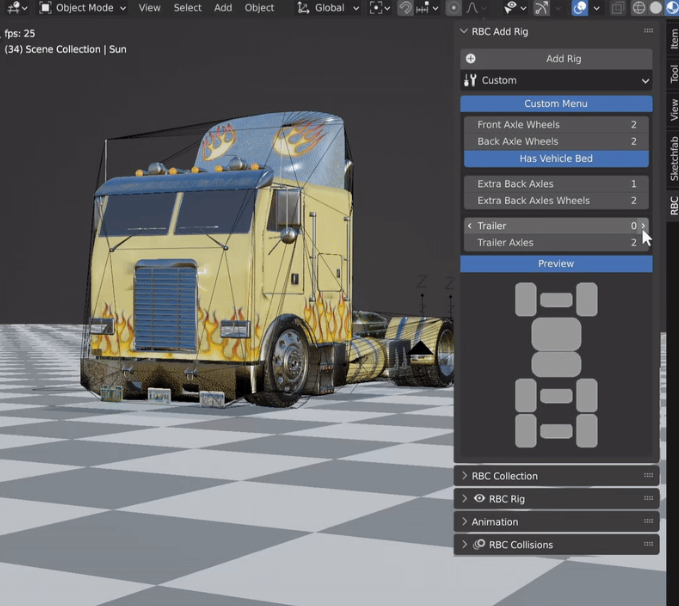Click the plus icon on Add Rig
Viewport: 679px width, 606px height.
point(471,58)
